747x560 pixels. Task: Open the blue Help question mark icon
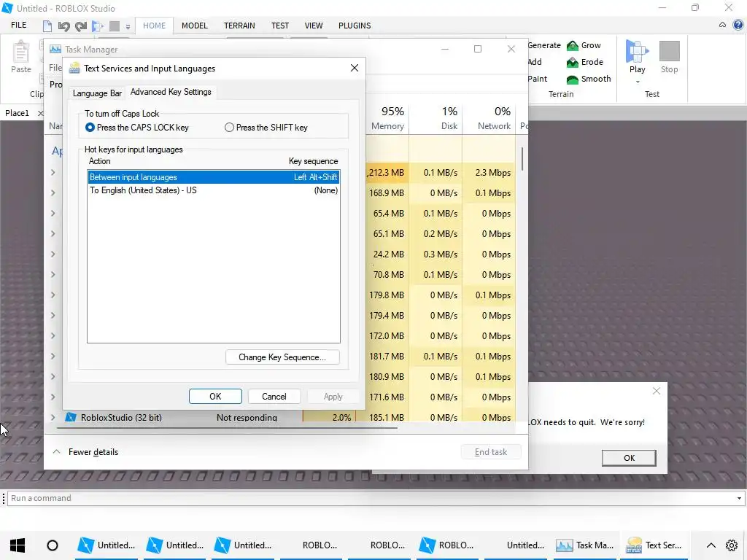pos(738,26)
